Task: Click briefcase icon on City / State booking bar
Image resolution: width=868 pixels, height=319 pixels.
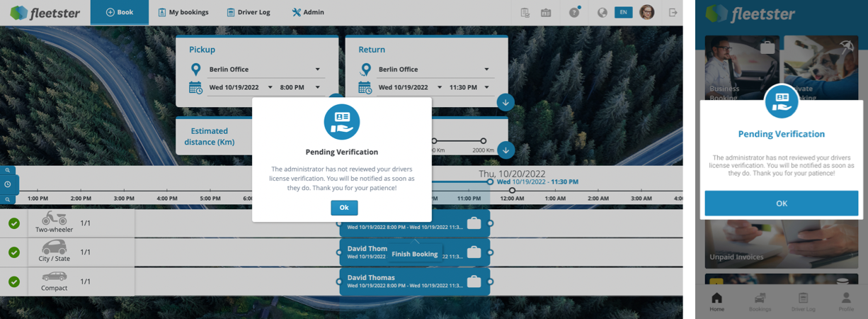Action: (x=474, y=252)
